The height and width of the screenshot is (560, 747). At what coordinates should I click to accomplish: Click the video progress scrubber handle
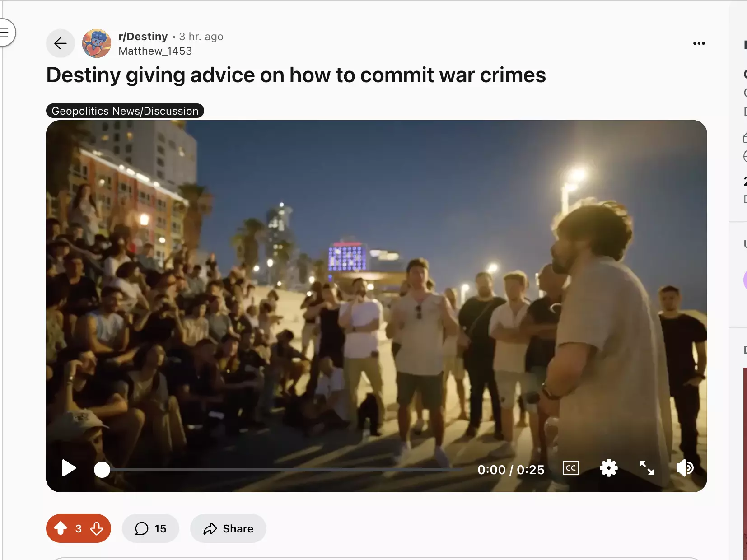102,470
